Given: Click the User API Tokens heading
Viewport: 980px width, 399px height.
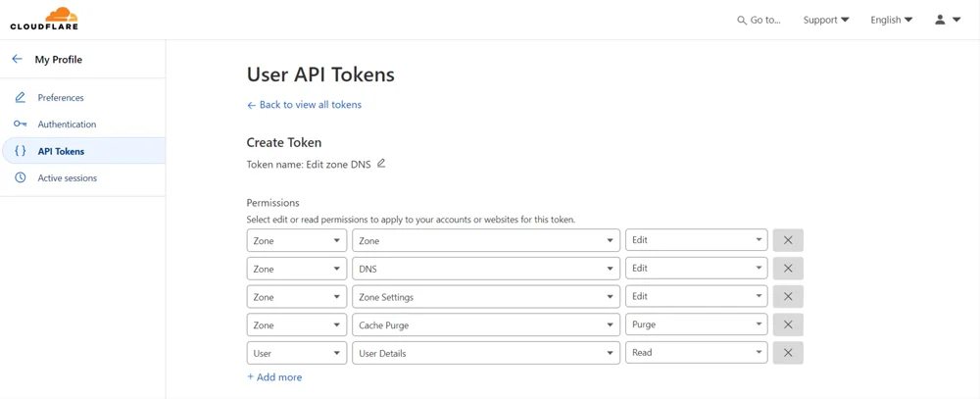Looking at the screenshot, I should click(320, 75).
